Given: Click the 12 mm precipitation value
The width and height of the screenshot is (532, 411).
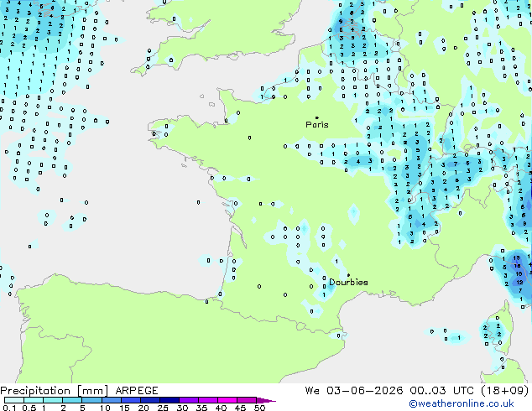Looking at the screenshot, I should 519,282.
